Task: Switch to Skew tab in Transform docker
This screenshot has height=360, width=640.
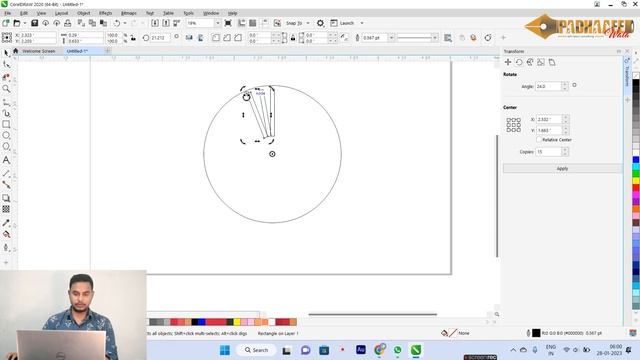Action: point(552,62)
